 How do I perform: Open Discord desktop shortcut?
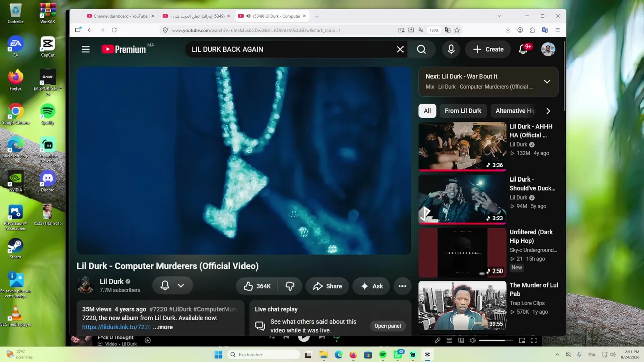point(48,182)
